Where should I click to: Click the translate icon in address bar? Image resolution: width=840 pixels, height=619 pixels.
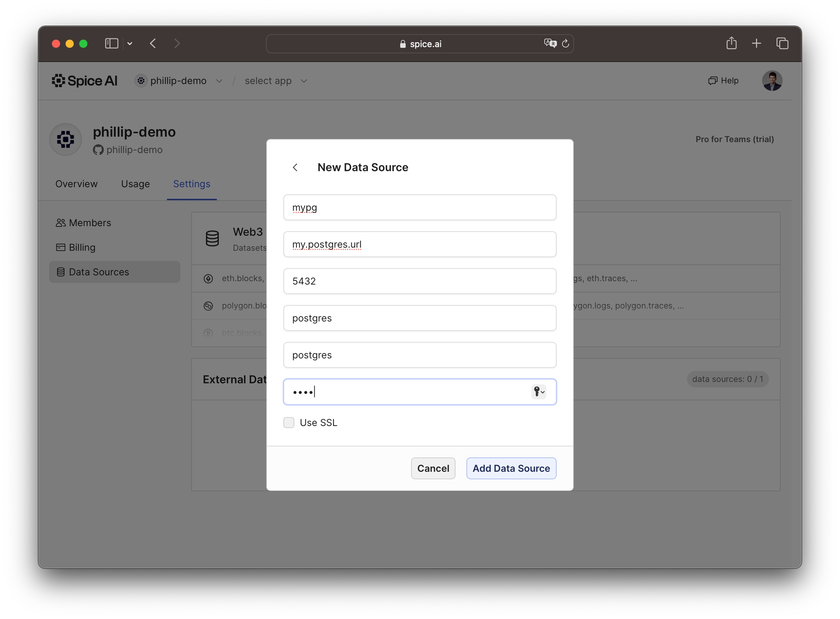click(x=550, y=43)
